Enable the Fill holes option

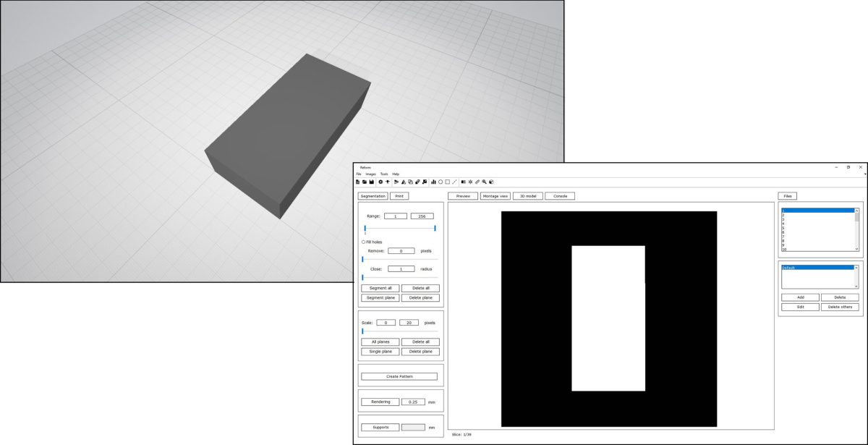(x=363, y=242)
